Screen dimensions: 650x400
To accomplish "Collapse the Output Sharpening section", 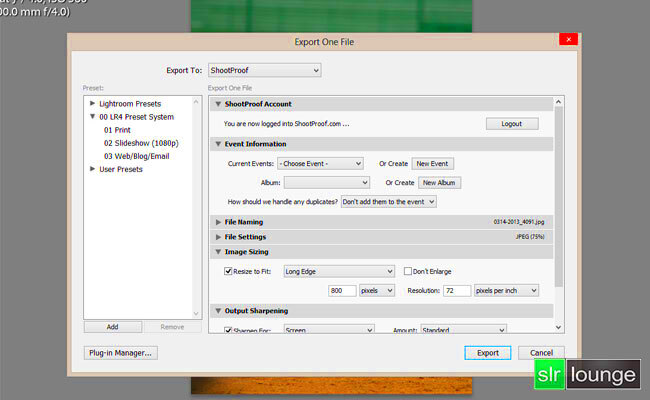I will (218, 311).
